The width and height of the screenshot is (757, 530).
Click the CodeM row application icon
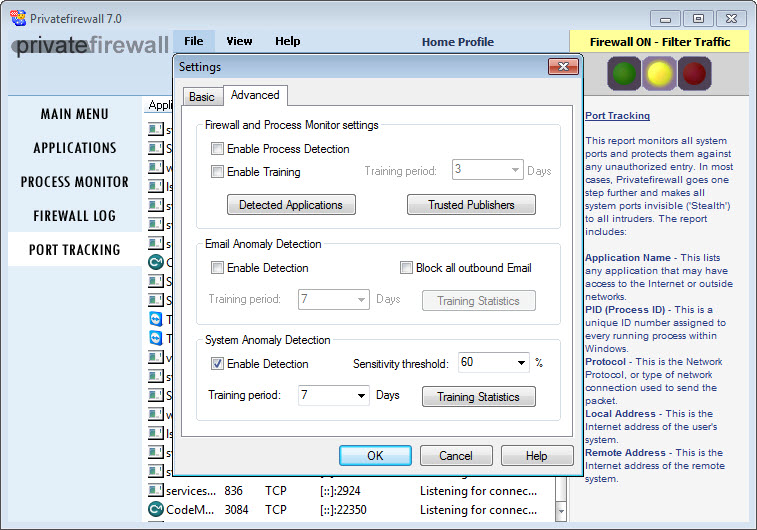click(x=155, y=509)
